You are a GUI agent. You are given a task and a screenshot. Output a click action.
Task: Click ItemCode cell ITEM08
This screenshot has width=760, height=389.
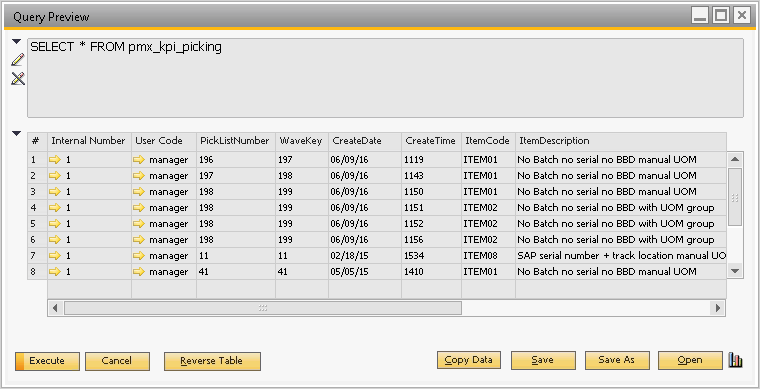(488, 255)
